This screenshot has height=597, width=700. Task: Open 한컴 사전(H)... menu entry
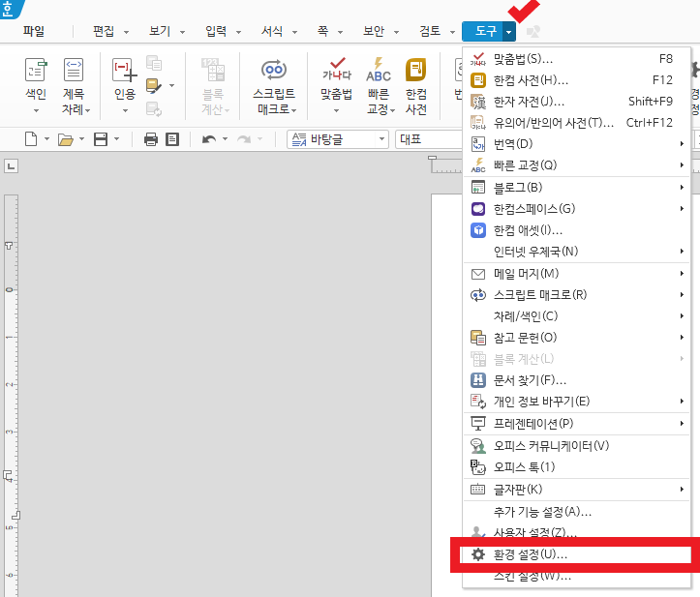[576, 80]
